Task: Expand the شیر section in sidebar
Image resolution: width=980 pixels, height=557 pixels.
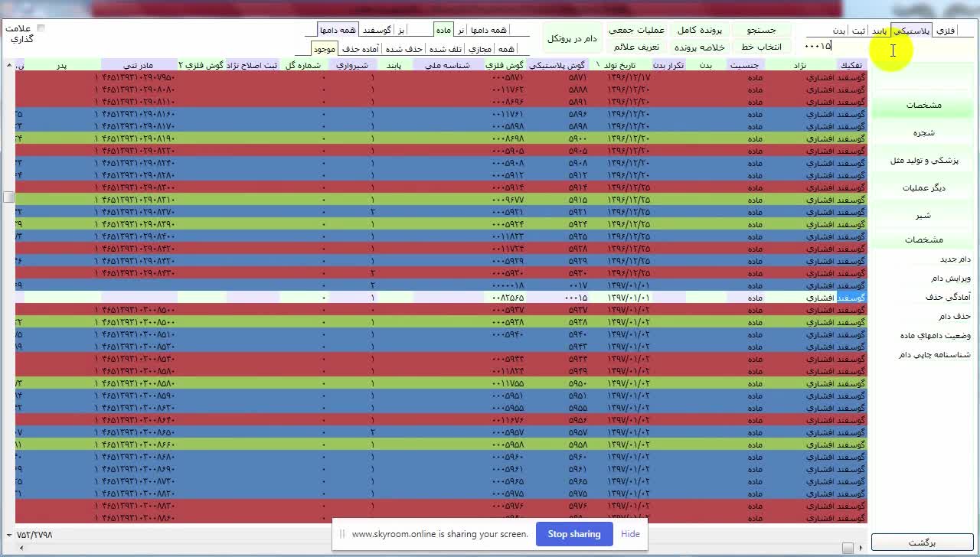Action: [923, 216]
